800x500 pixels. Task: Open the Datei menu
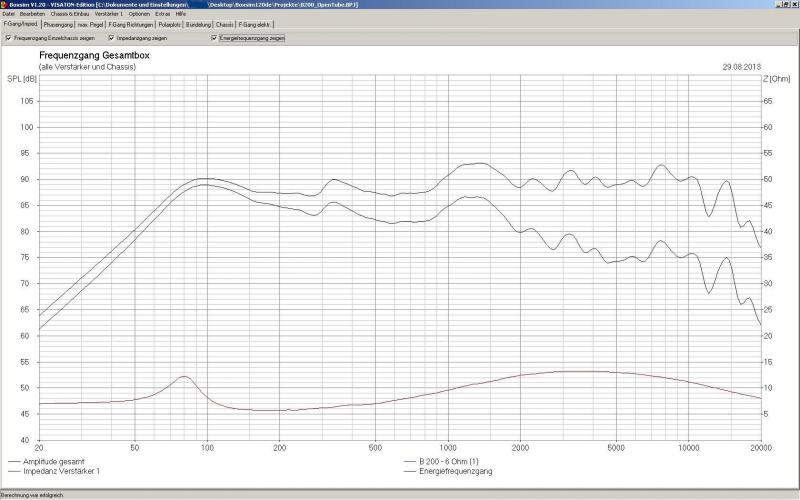pyautogui.click(x=8, y=14)
